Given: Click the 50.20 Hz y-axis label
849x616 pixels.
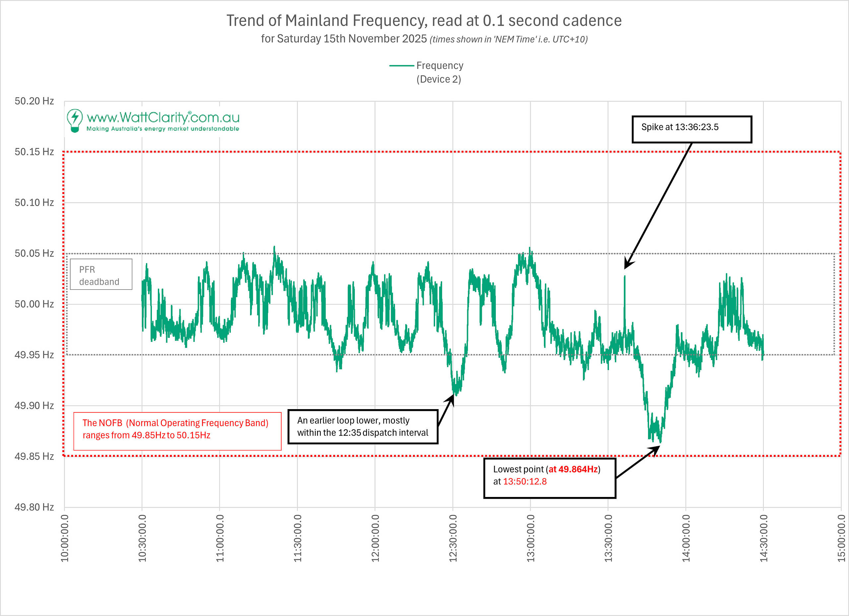Looking at the screenshot, I should point(34,101).
